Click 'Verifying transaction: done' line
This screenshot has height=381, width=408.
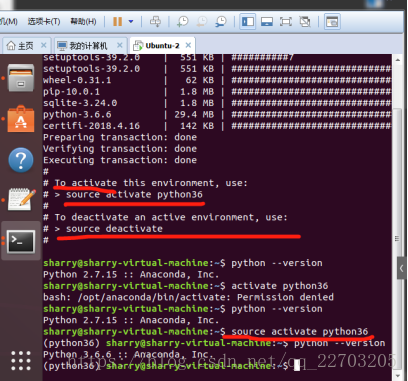point(120,149)
